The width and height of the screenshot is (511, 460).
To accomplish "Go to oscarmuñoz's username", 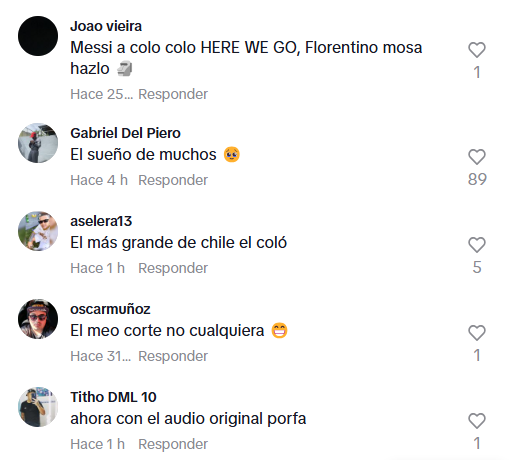I will click(x=110, y=309).
